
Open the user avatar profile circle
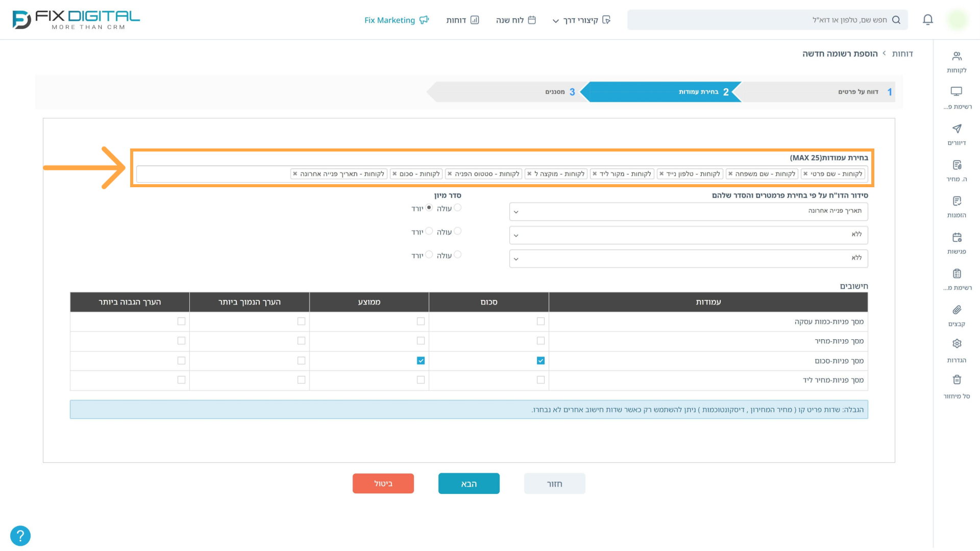957,20
